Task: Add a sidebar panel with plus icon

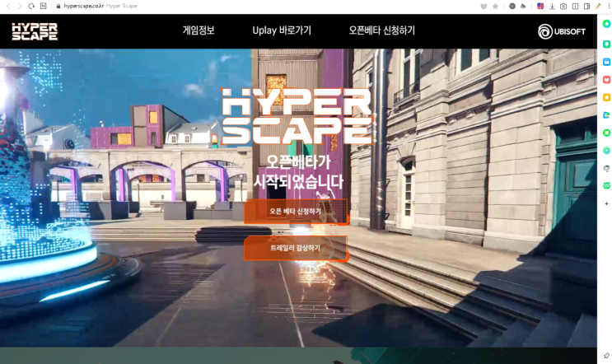Action: coord(606,203)
